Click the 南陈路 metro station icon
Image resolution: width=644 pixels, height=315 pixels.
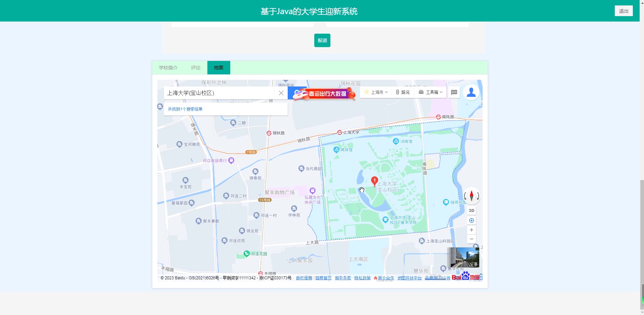[x=438, y=117]
